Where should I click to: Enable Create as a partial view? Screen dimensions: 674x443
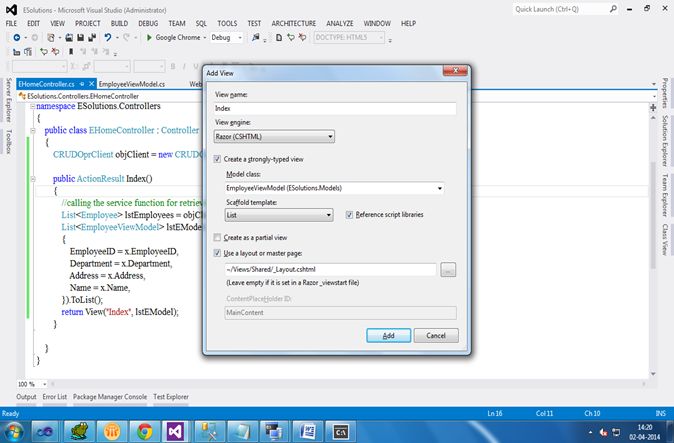pyautogui.click(x=217, y=238)
